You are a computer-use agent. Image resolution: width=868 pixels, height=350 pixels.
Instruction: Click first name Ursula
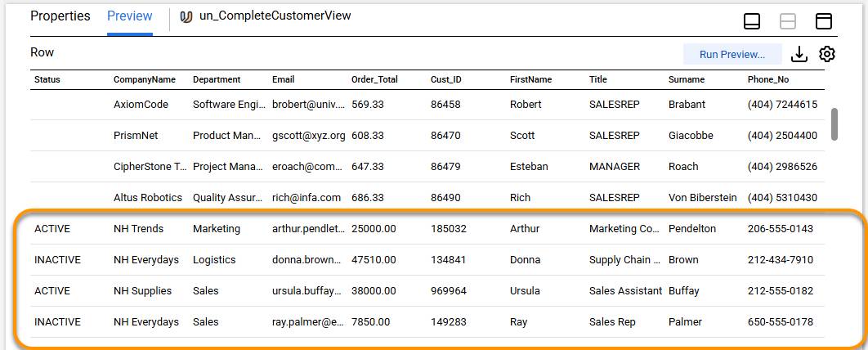[525, 291]
